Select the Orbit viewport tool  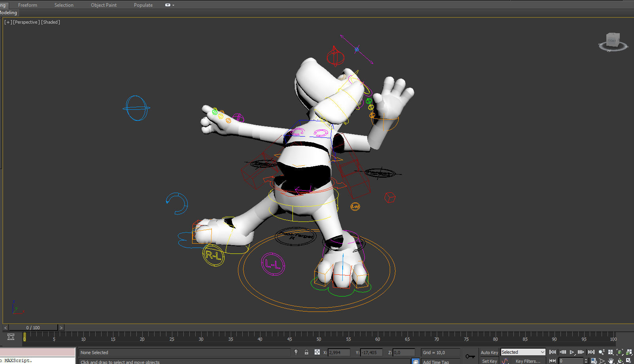620,361
